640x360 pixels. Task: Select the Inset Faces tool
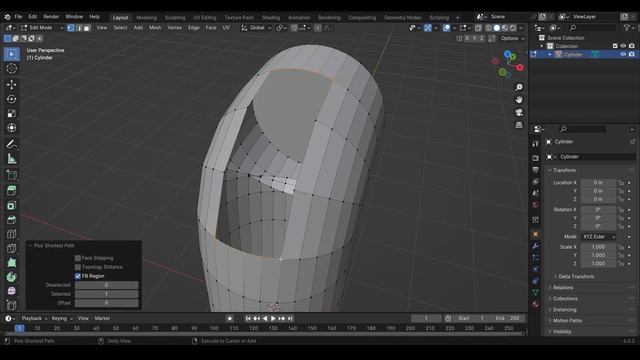(x=11, y=205)
